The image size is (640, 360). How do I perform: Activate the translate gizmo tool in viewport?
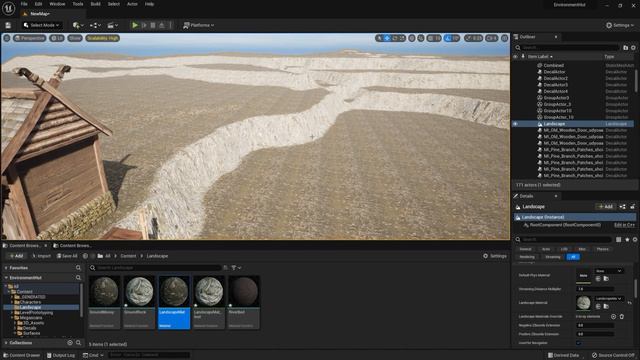(x=387, y=38)
